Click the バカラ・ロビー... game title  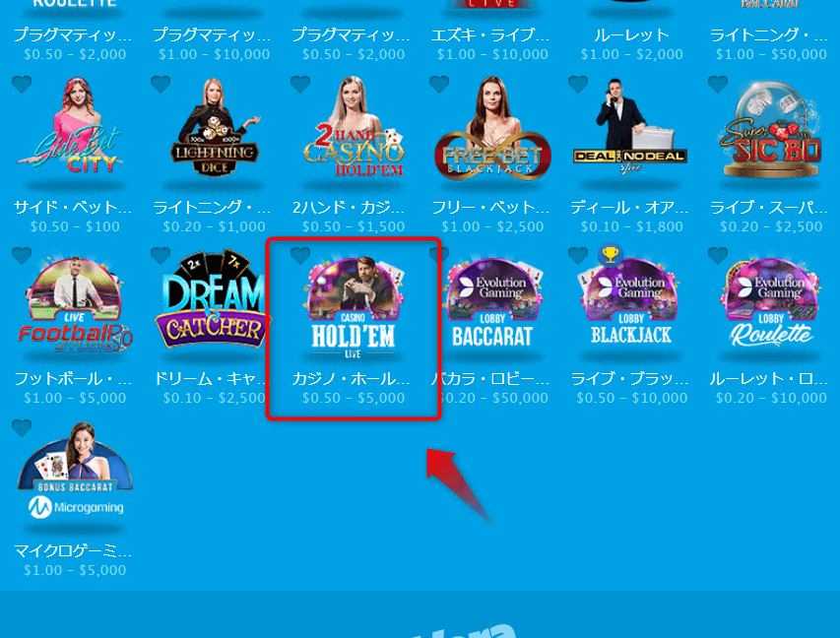tap(490, 379)
